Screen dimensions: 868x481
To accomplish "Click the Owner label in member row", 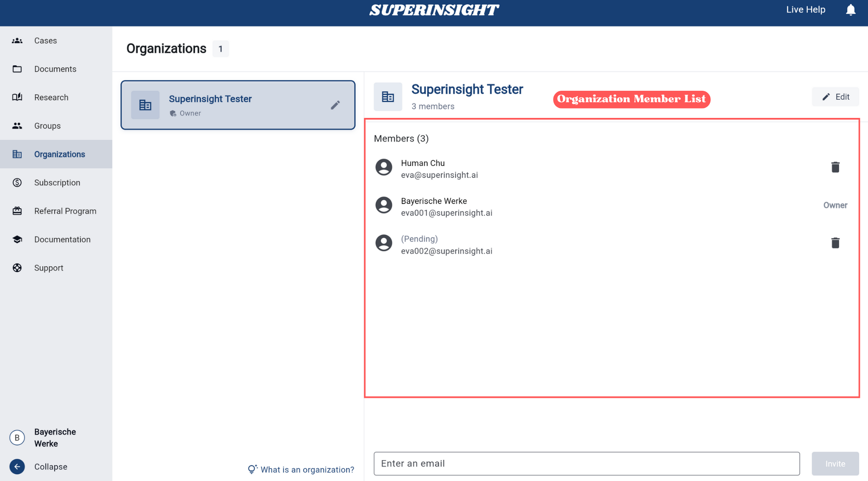I will pyautogui.click(x=835, y=205).
